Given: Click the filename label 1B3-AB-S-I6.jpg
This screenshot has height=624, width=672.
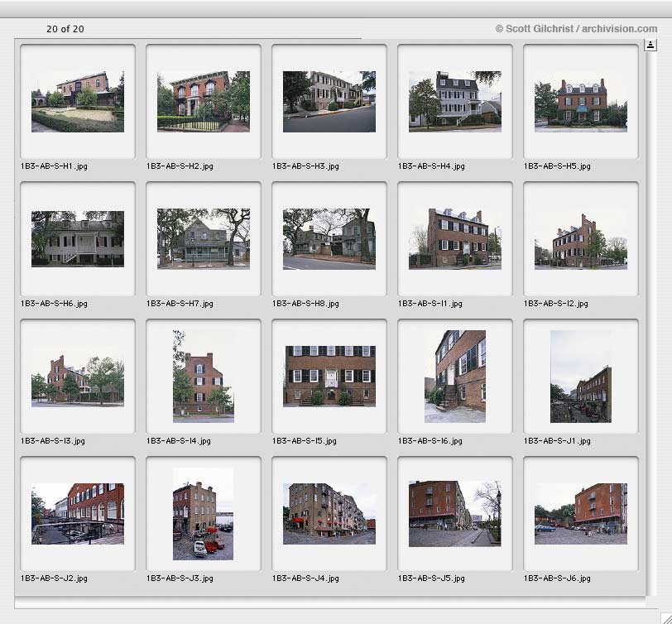Looking at the screenshot, I should pos(430,441).
